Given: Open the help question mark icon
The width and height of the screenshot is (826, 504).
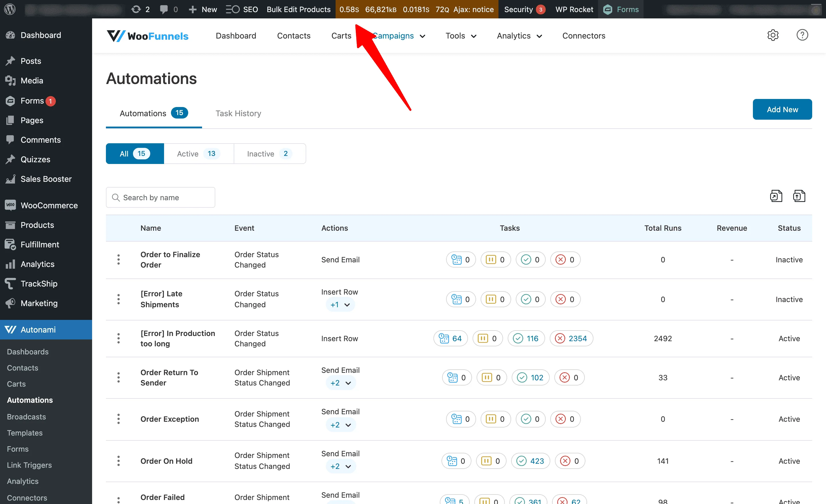Looking at the screenshot, I should point(802,35).
